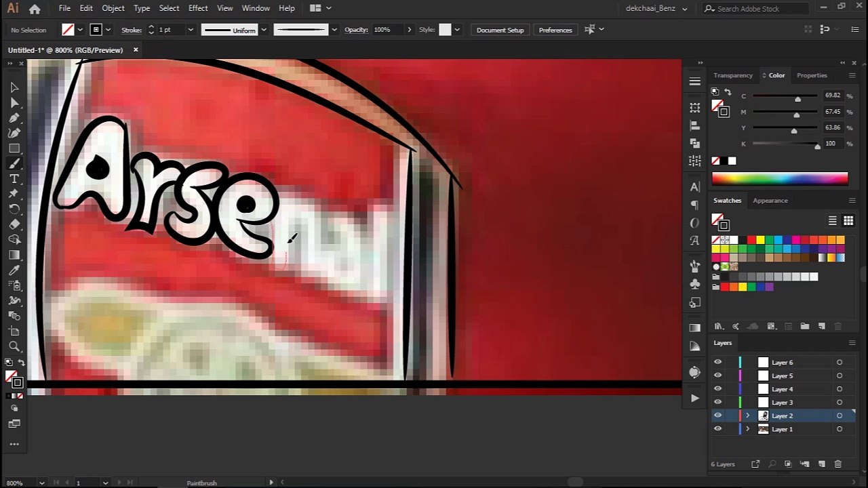
Task: Switch to the Appearance tab
Action: tap(770, 201)
